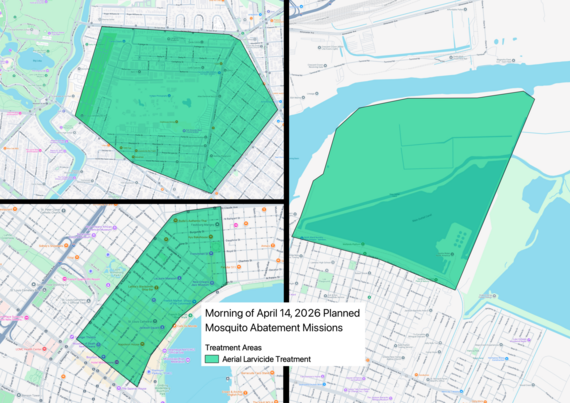Click the Aerial Larvicide Treatment legend swatch
570x403 pixels.
coord(212,359)
